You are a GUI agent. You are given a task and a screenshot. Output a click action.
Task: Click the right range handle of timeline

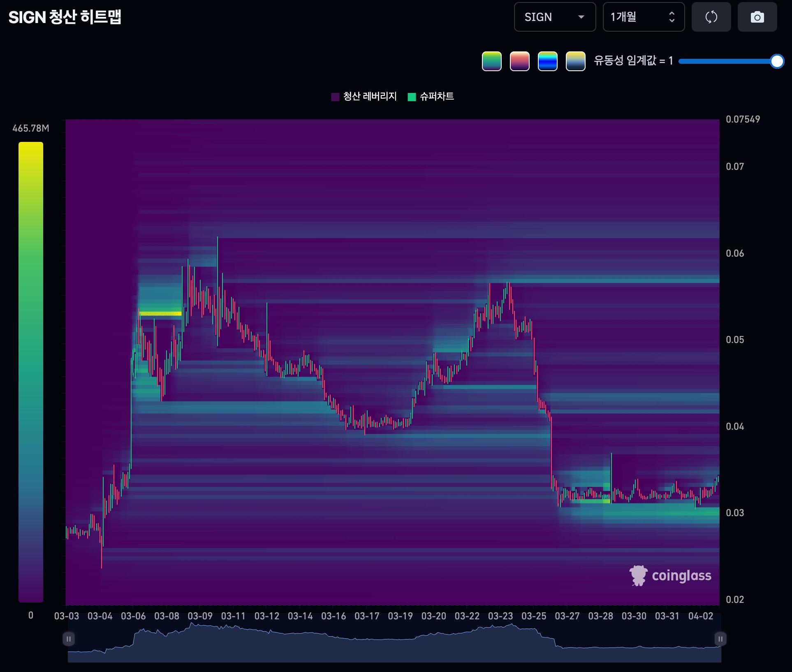coord(720,639)
